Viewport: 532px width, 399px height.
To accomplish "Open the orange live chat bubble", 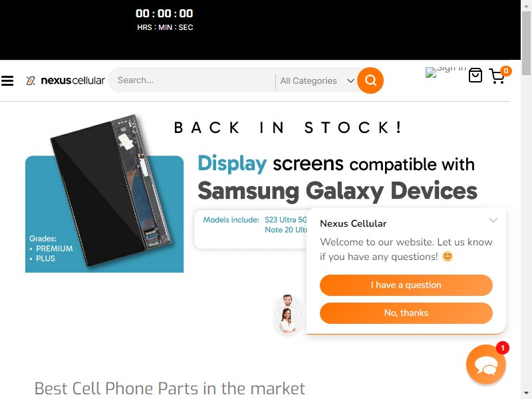I will [486, 364].
